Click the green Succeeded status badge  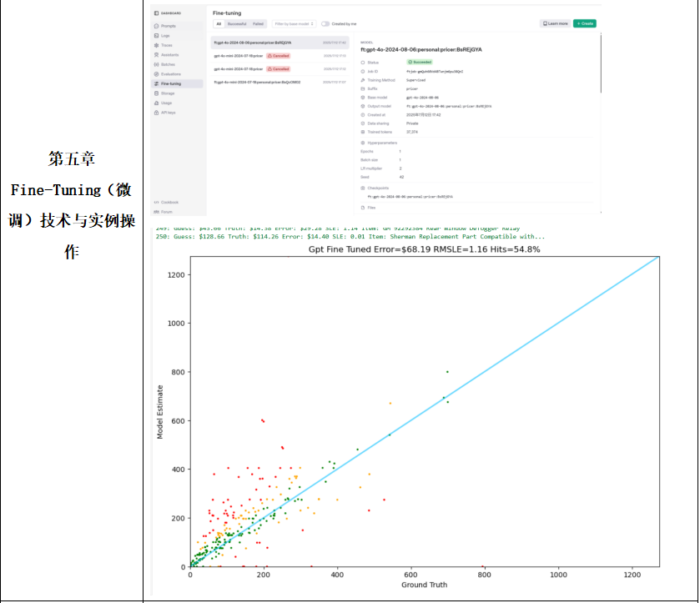point(420,62)
